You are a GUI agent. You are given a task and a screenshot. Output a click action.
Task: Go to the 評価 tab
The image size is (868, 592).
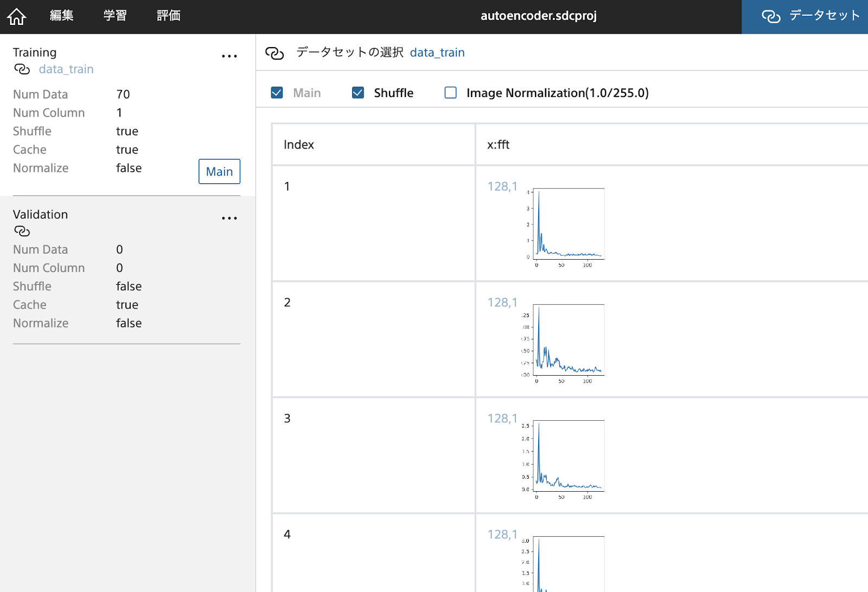click(168, 16)
